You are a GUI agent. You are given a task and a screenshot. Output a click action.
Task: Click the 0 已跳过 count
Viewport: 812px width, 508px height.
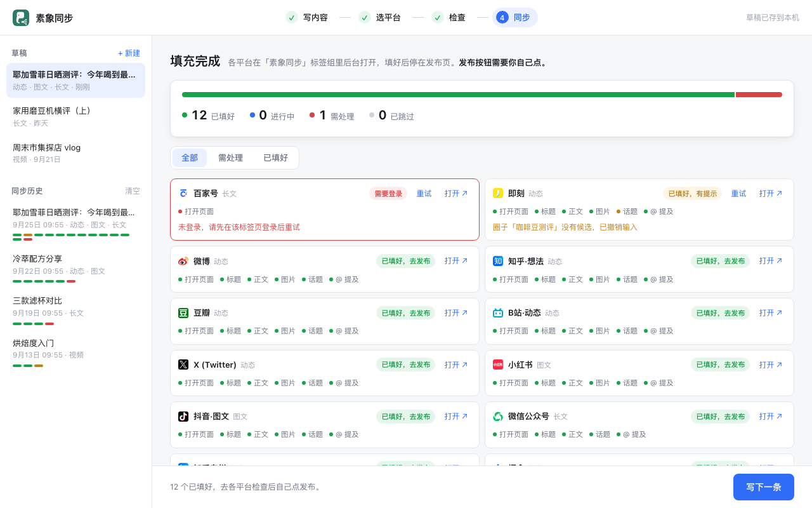pos(391,116)
